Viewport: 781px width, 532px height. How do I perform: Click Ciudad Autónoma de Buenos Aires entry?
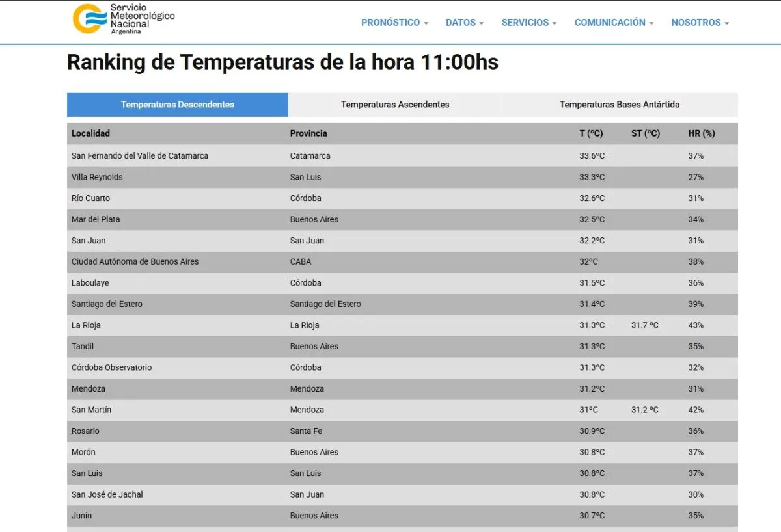[x=135, y=261]
